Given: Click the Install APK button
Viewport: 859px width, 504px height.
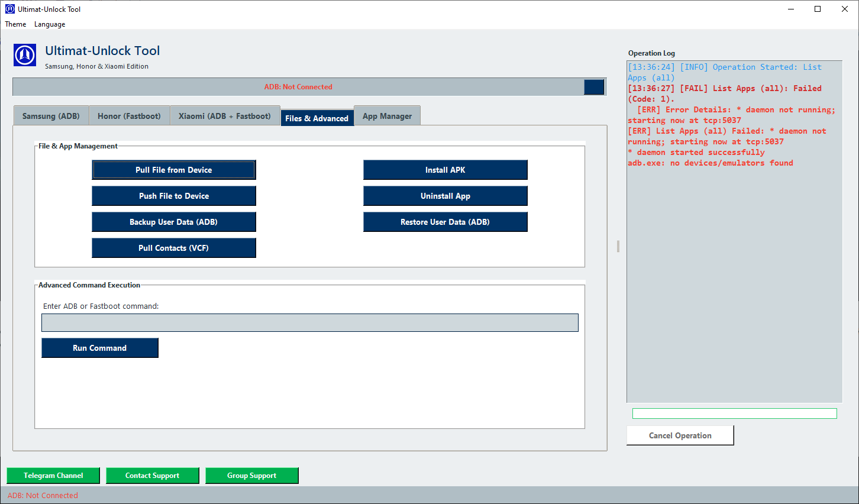Looking at the screenshot, I should [445, 170].
